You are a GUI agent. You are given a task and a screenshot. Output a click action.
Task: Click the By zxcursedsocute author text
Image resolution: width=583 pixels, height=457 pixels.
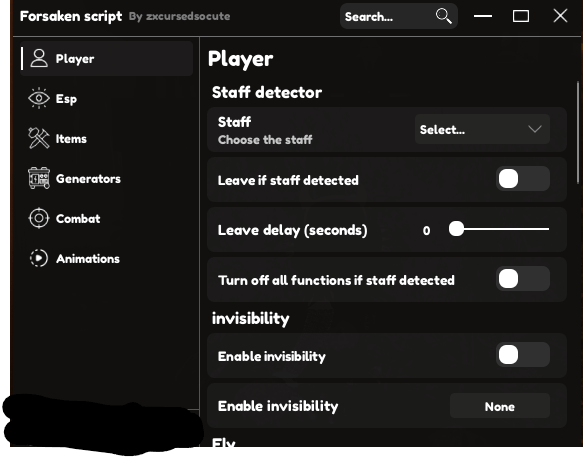(x=179, y=16)
